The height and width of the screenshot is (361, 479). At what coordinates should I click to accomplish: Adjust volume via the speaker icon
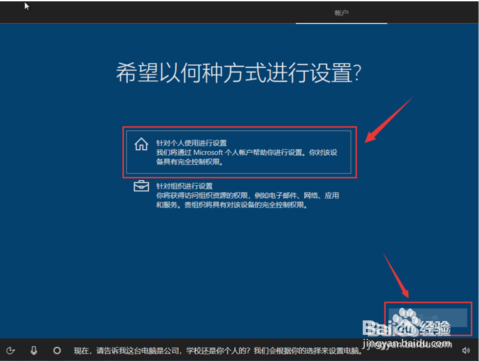click(x=466, y=350)
